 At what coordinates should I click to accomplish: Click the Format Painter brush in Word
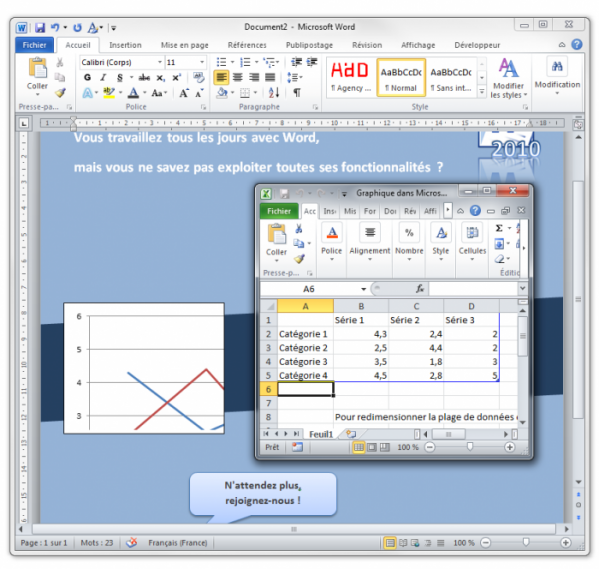[60, 93]
